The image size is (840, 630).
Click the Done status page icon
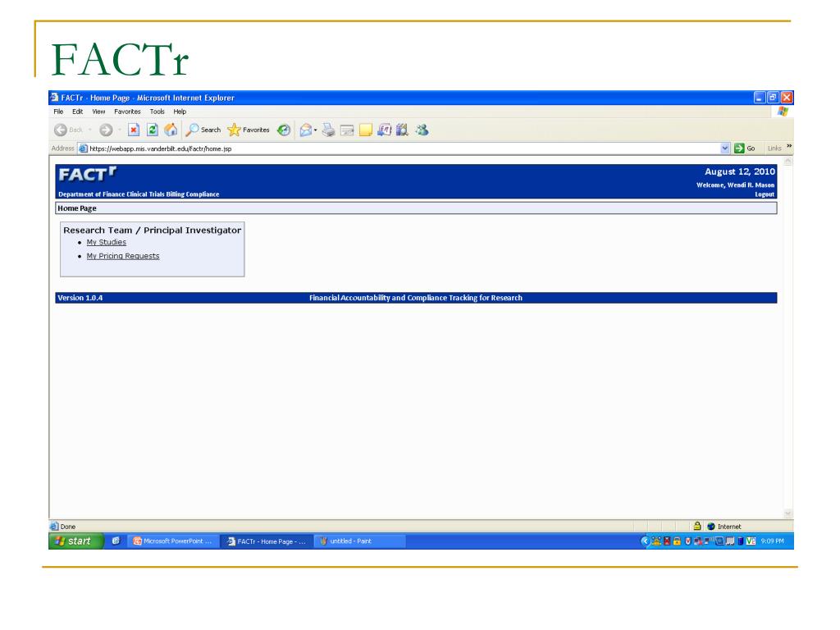click(x=54, y=526)
